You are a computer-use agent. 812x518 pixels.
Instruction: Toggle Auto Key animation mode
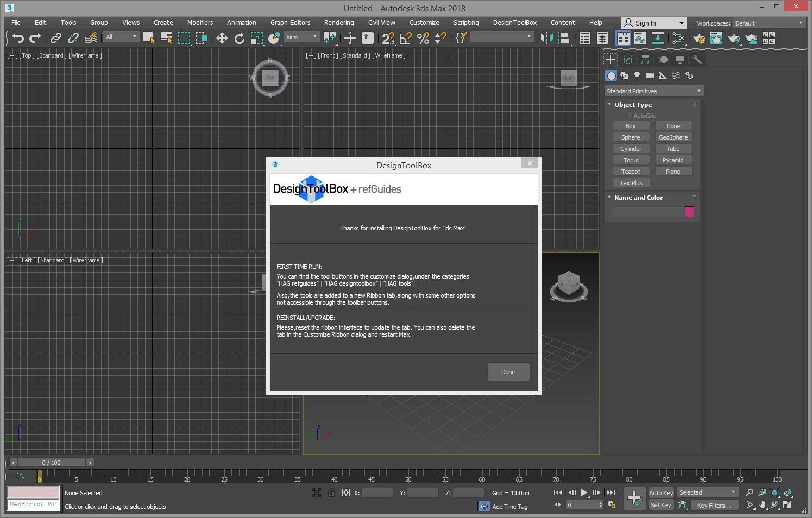point(661,493)
